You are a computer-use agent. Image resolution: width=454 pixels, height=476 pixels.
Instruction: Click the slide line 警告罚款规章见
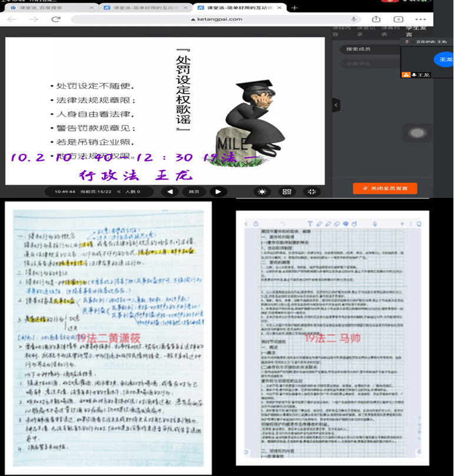point(95,128)
